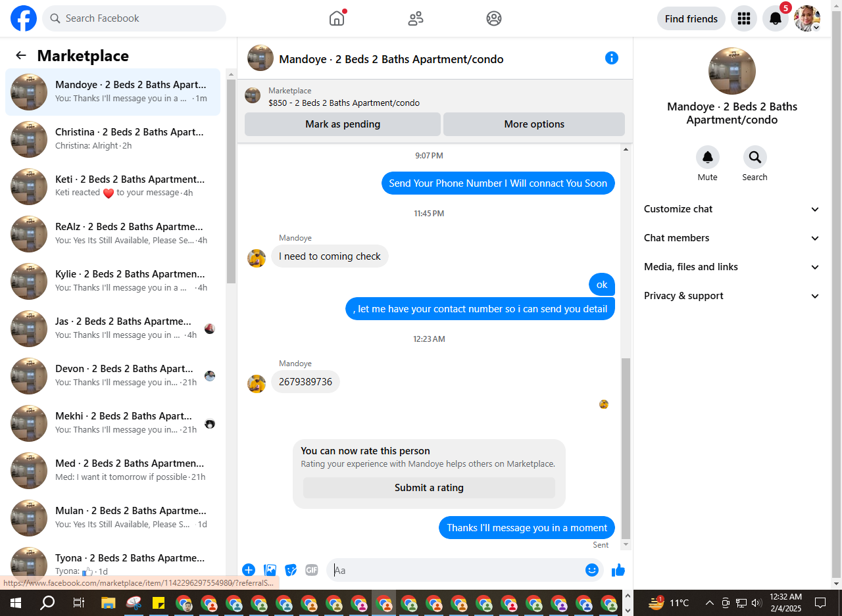Click the large listing photo in the info panel
This screenshot has height=616, width=842.
tap(732, 71)
